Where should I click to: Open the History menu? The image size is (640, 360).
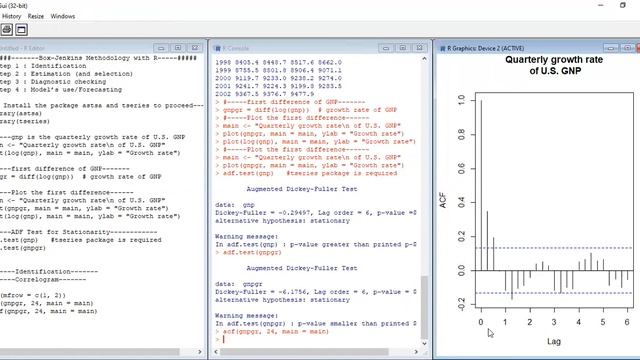[11, 16]
